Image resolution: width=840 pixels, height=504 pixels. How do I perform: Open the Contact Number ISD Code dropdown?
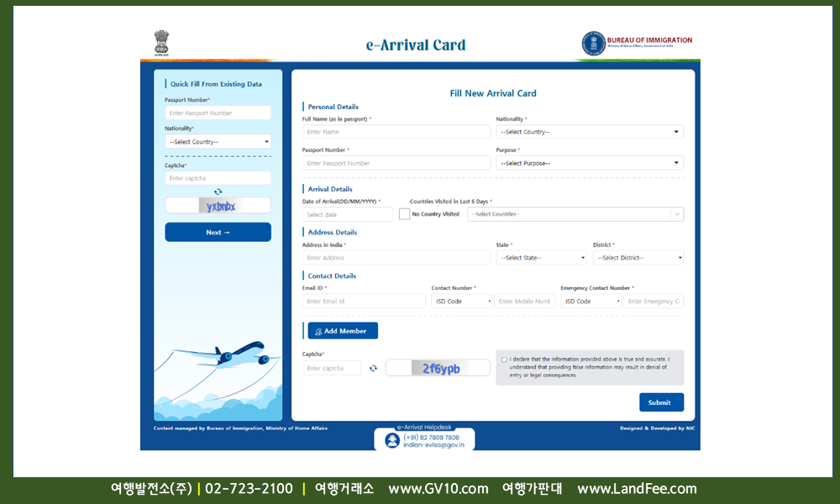coord(462,301)
